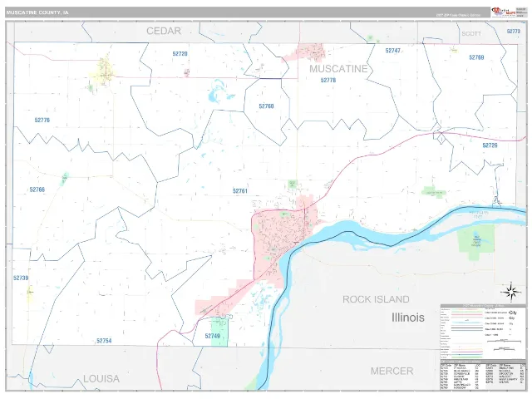The width and height of the screenshot is (532, 399).
Task: Click the MUSCATINE county name label
Action: (338, 69)
